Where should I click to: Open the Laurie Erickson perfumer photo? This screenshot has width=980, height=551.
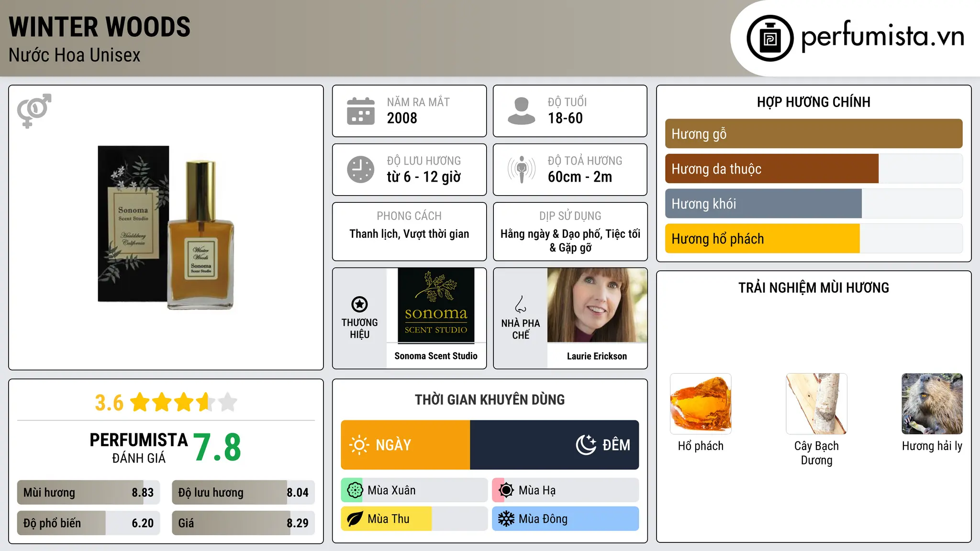[597, 305]
